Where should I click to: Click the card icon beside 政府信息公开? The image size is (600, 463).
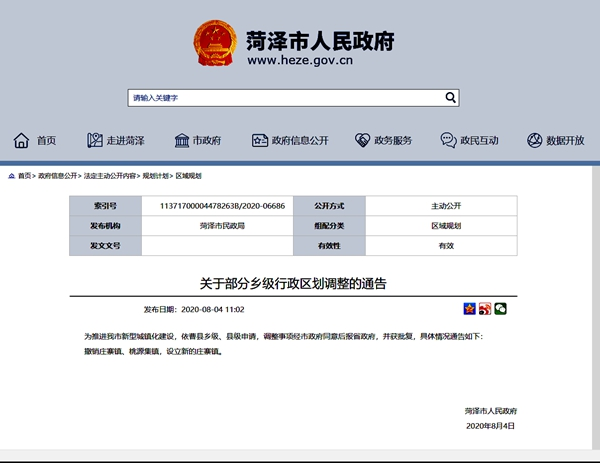click(x=259, y=140)
